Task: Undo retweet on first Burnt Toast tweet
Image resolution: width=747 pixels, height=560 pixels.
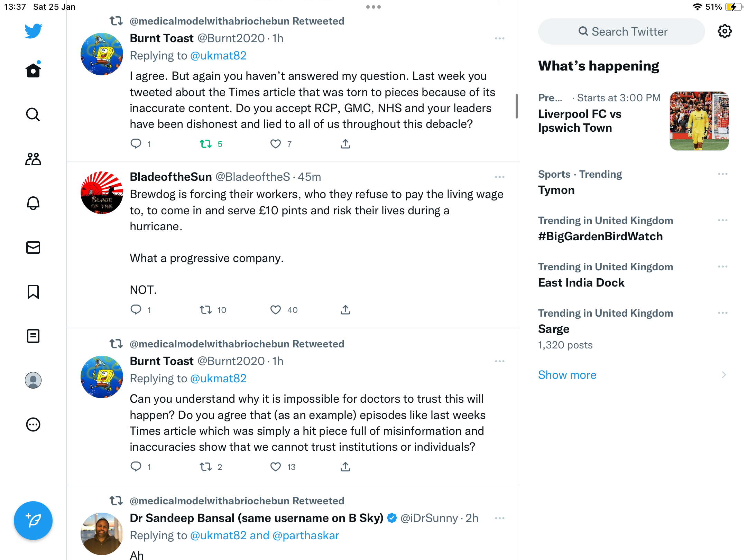Action: [x=206, y=144]
